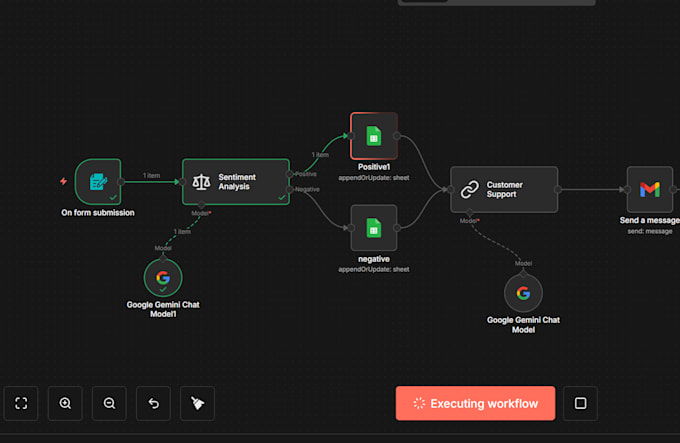Open the Sentiment Analysis node
This screenshot has width=680, height=443.
[x=236, y=182]
